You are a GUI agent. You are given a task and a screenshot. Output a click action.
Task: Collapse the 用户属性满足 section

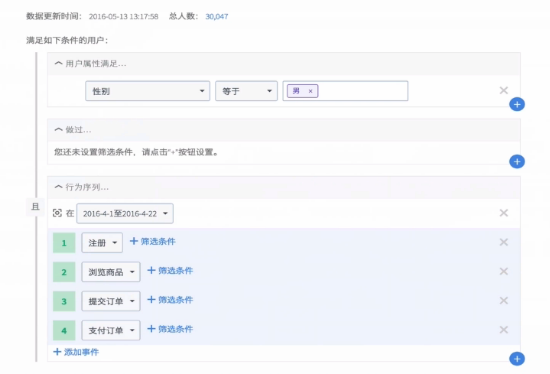(x=58, y=64)
